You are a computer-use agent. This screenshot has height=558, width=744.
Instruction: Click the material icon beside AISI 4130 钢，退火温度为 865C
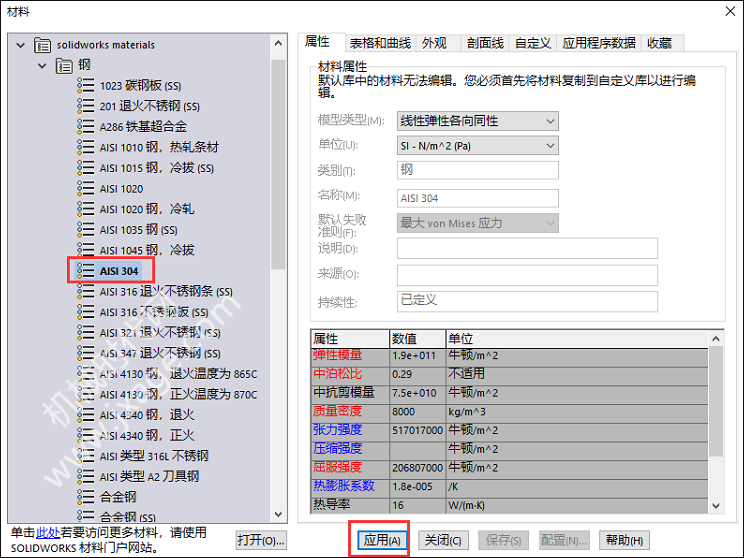85,373
